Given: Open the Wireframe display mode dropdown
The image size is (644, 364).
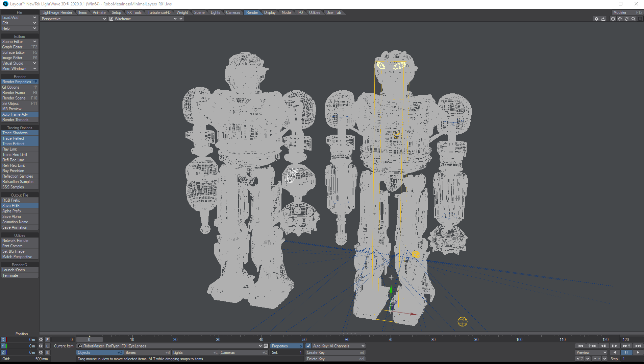Looking at the screenshot, I should point(175,19).
